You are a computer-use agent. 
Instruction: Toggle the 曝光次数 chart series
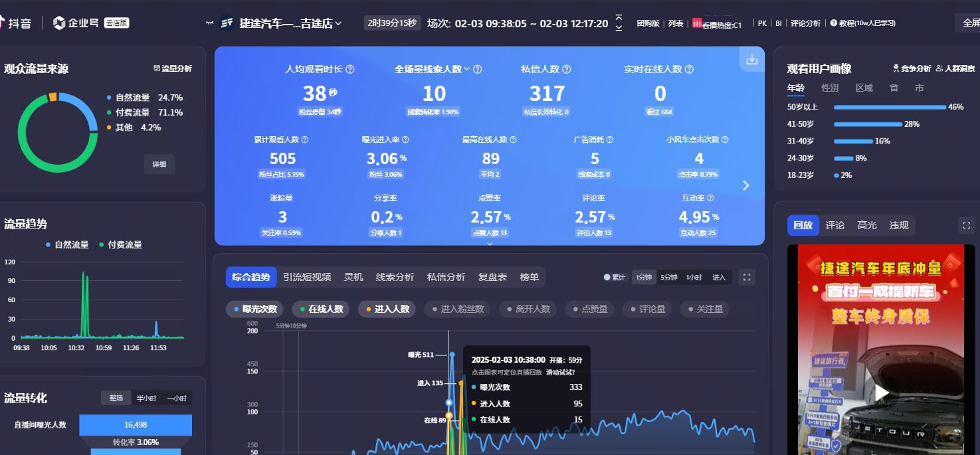click(256, 309)
